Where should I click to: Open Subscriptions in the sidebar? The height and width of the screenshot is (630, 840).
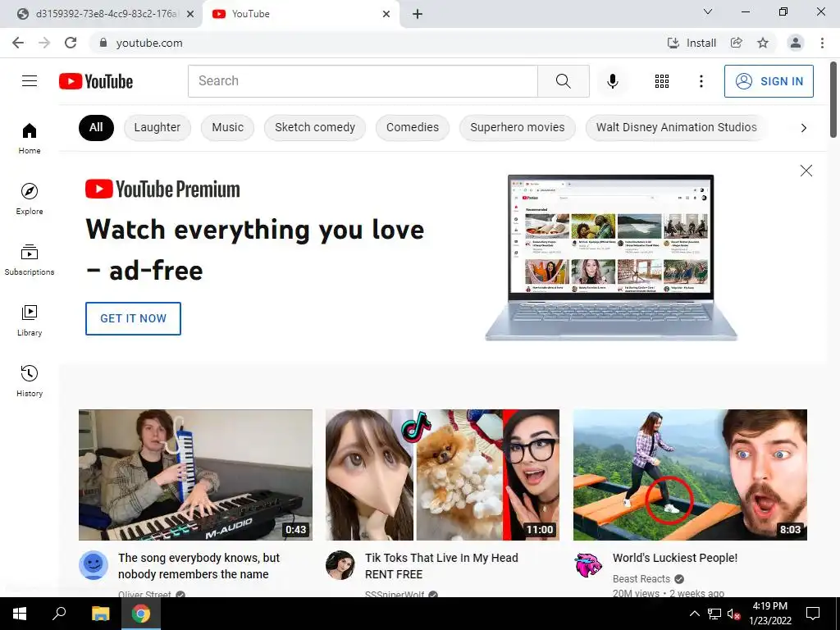(x=30, y=260)
